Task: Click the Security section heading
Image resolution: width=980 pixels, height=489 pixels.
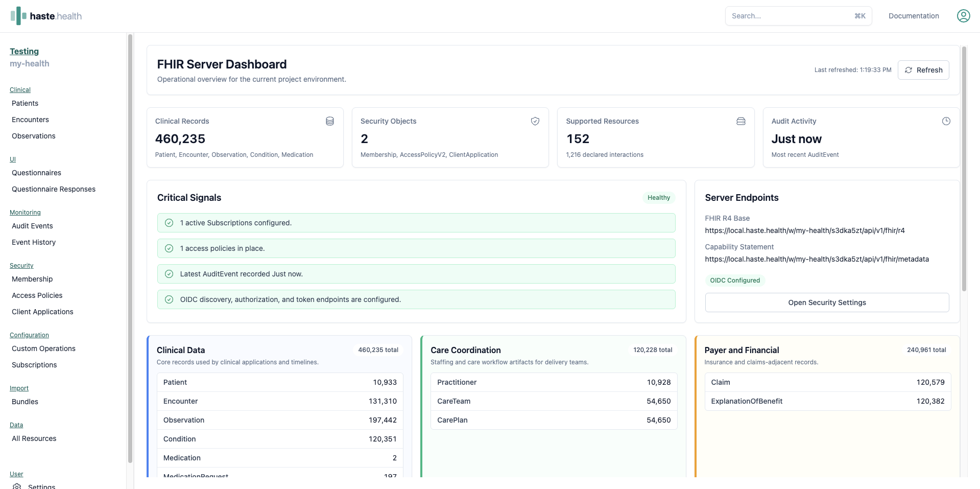Action: [21, 266]
